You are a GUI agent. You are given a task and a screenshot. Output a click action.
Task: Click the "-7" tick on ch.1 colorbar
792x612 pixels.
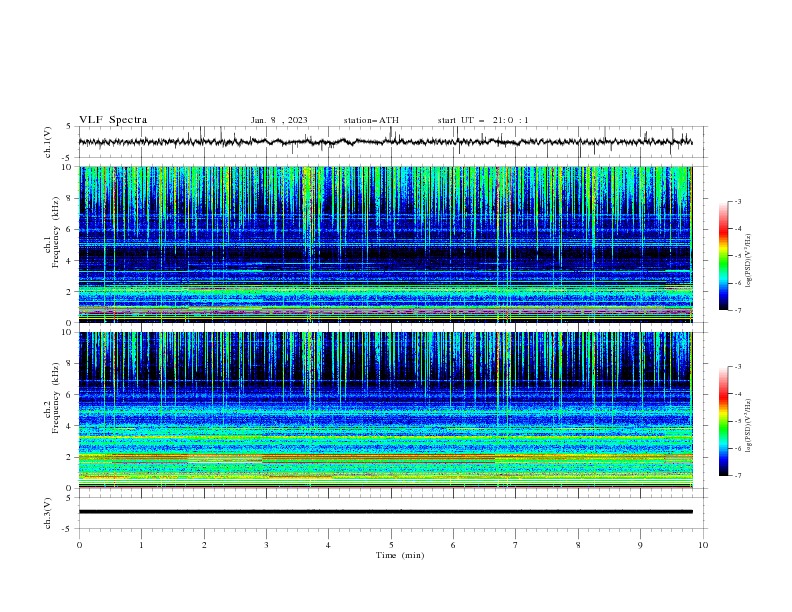pos(737,310)
